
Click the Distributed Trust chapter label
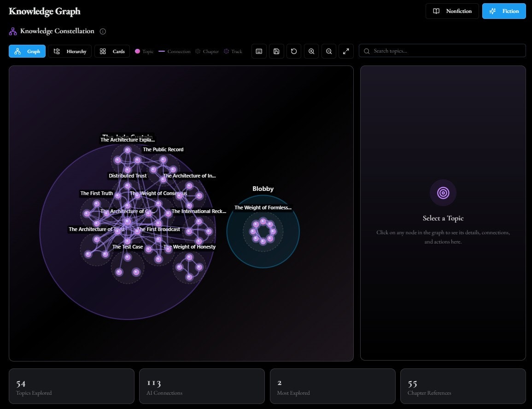click(128, 176)
